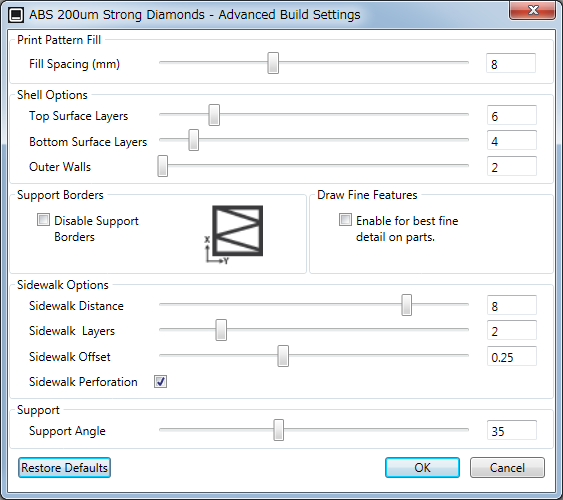Click Restore Defaults button
The height and width of the screenshot is (500, 563).
click(64, 467)
